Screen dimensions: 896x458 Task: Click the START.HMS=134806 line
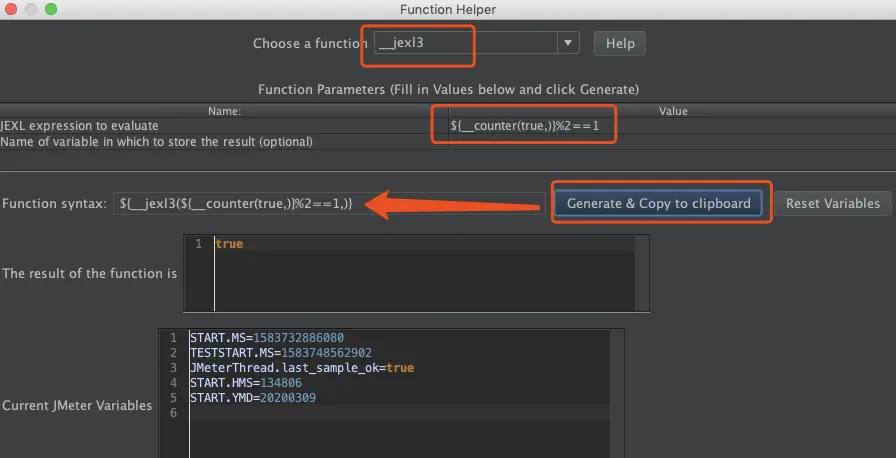coord(246,383)
